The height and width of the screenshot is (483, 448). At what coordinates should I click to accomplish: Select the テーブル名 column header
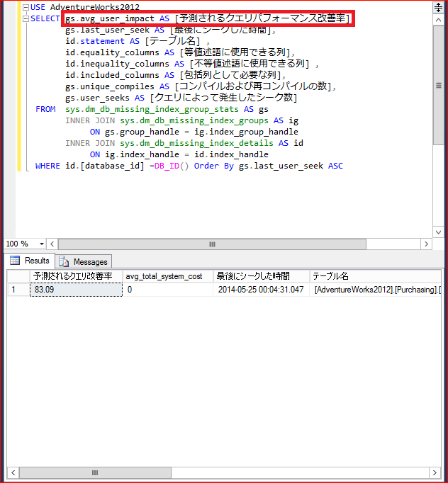pos(375,276)
